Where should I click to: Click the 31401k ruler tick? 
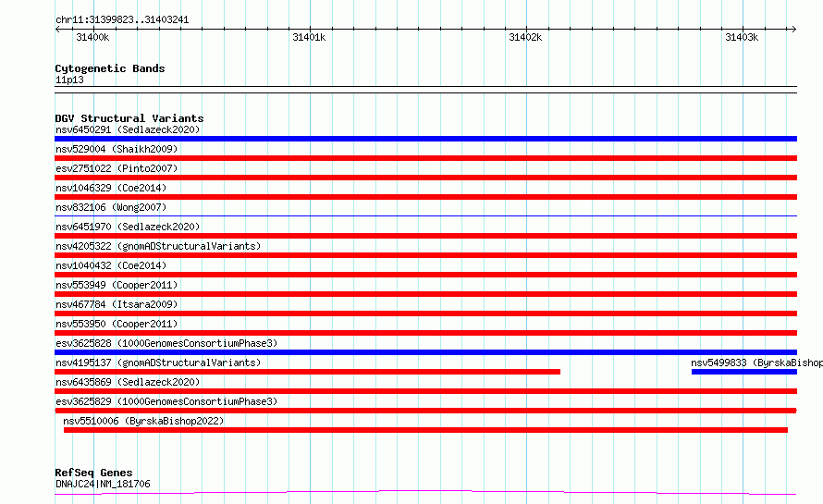309,37
